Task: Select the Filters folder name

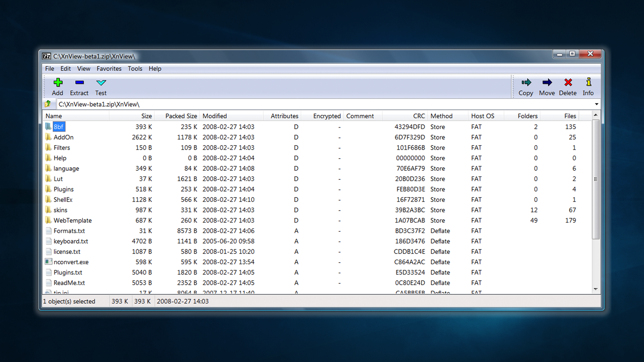Action: point(62,148)
